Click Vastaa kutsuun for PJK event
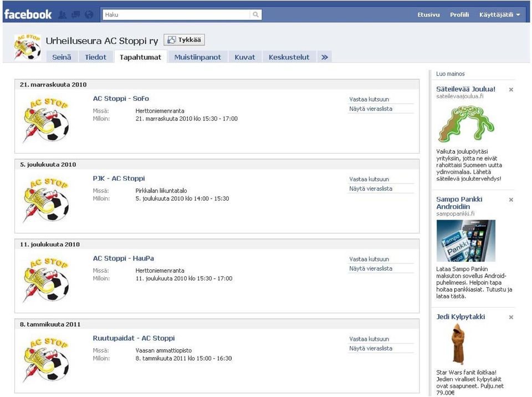This screenshot has height=397, width=532. point(369,179)
